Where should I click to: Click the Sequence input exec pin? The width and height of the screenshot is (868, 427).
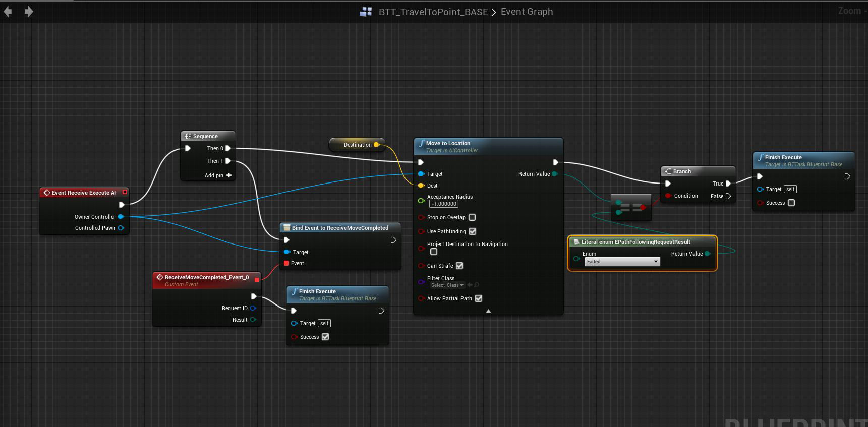(x=188, y=148)
